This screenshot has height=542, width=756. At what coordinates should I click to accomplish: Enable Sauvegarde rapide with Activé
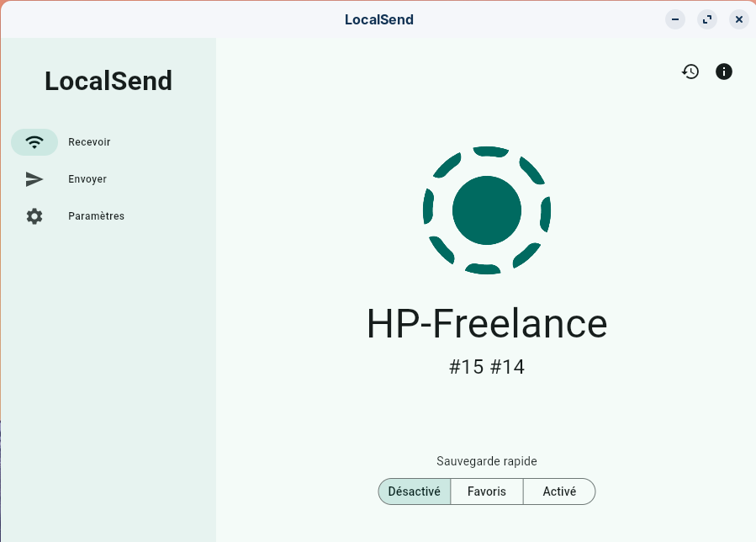(559, 492)
